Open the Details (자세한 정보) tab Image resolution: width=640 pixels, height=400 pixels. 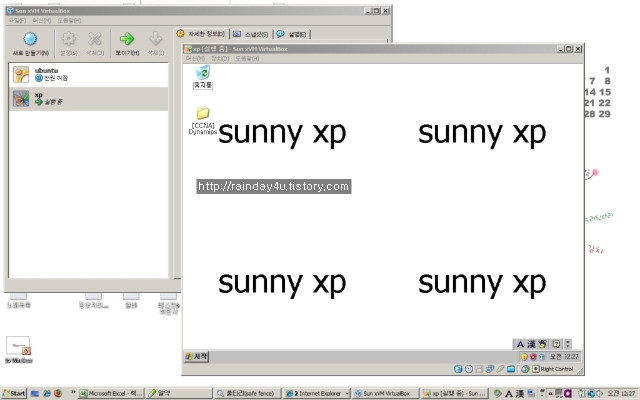click(202, 34)
